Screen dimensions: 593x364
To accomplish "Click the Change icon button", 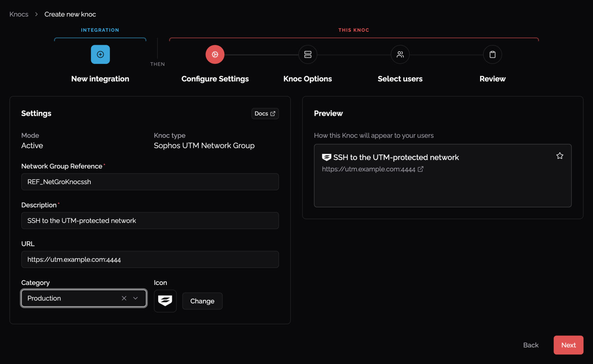I will [x=202, y=301].
